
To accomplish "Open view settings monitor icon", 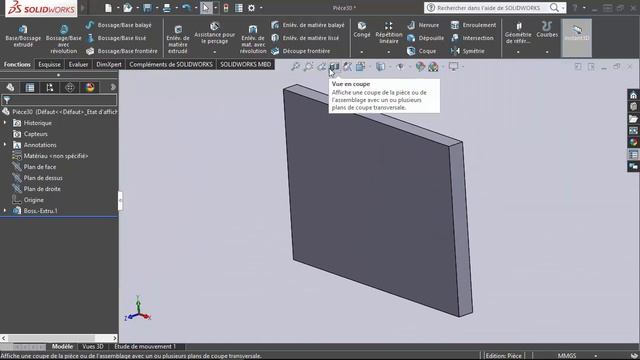I will [453, 67].
